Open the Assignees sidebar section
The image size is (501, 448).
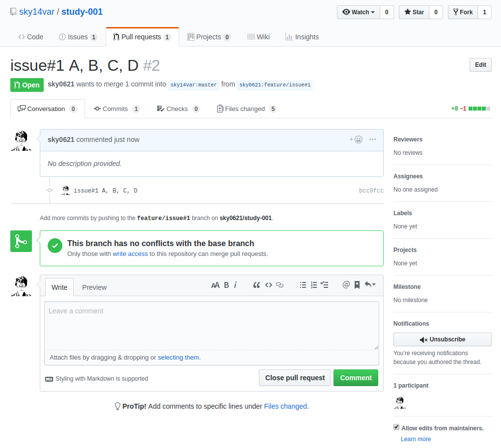tap(408, 176)
